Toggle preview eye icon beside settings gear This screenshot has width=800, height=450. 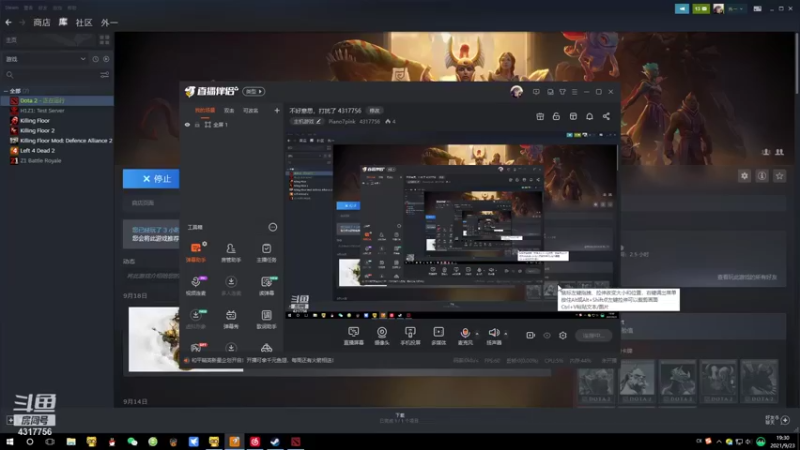(x=547, y=335)
